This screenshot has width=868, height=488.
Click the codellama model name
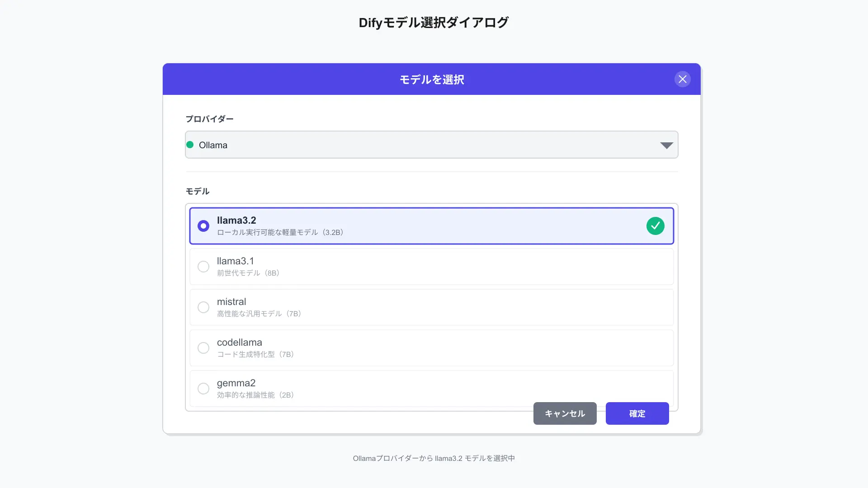click(x=240, y=343)
